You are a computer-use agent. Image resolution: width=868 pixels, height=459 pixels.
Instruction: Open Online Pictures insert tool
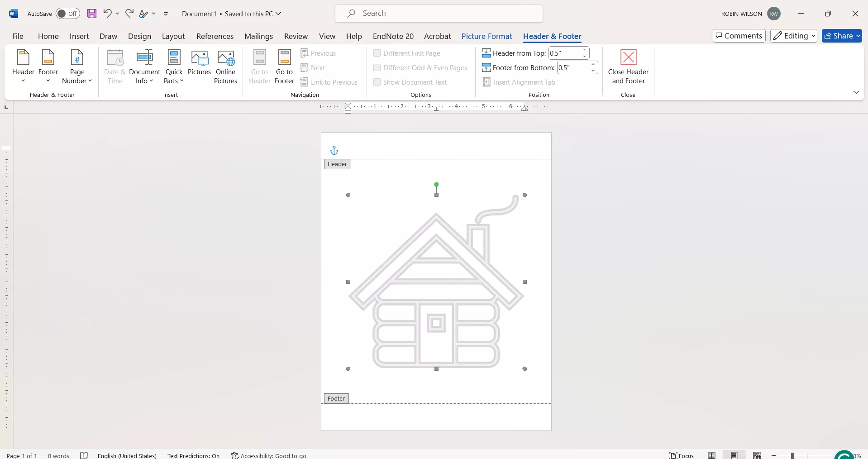pyautogui.click(x=225, y=67)
